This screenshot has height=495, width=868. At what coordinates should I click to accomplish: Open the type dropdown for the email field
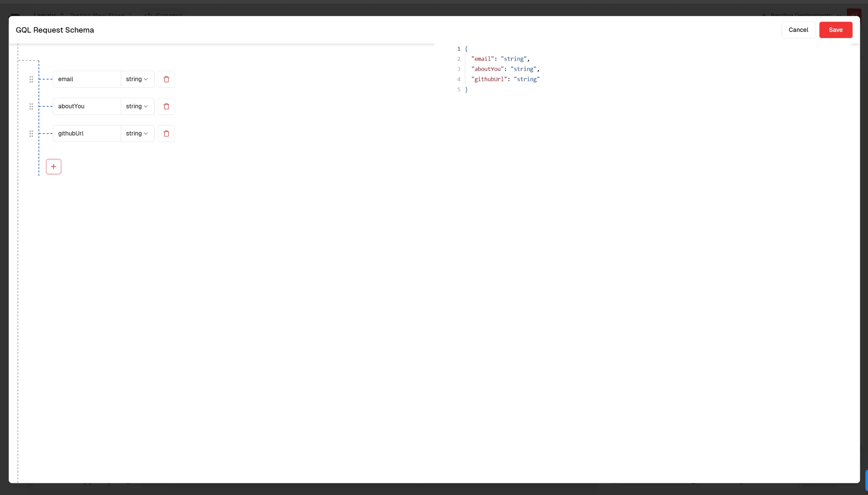click(137, 79)
